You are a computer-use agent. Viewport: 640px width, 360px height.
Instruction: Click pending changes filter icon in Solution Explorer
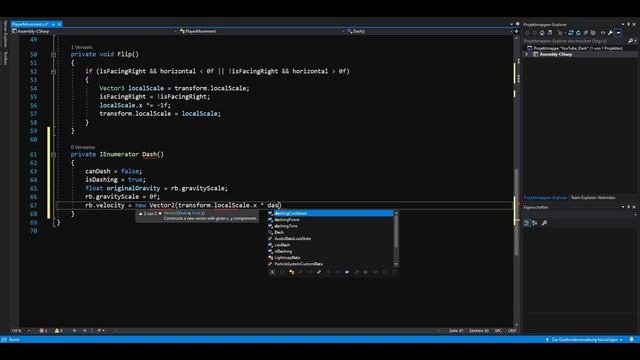(x=560, y=33)
